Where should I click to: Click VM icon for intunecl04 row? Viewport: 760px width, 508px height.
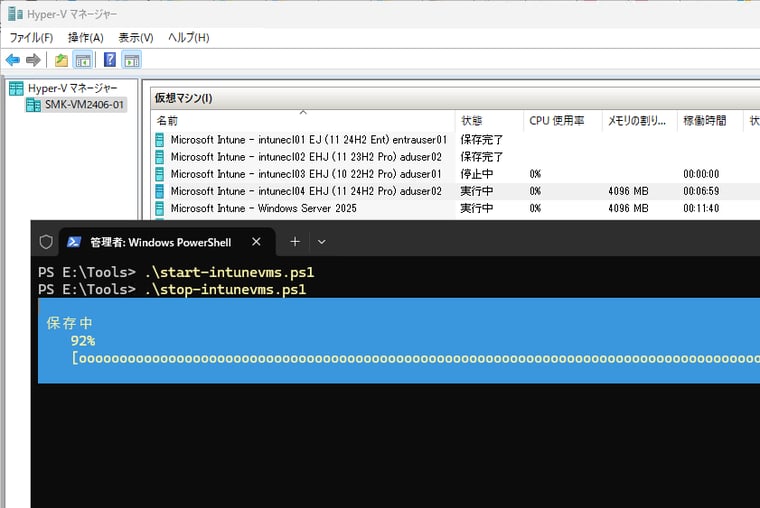click(x=159, y=191)
